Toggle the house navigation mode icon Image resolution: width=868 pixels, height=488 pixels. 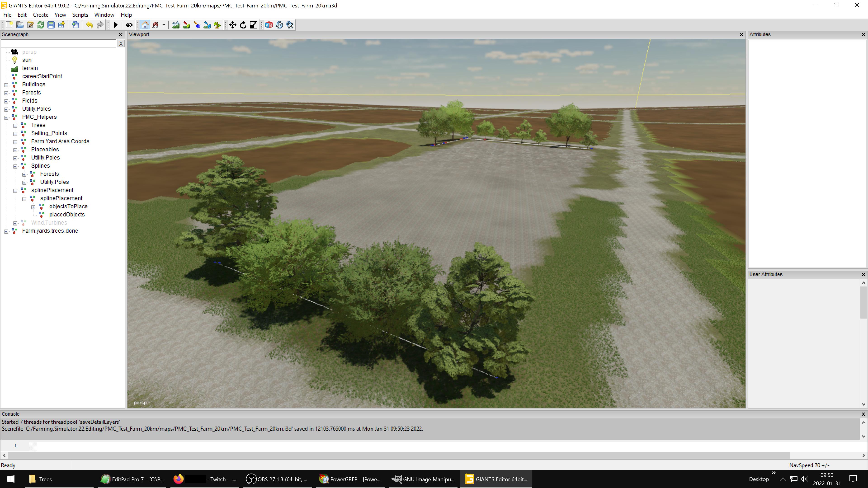pyautogui.click(x=145, y=25)
